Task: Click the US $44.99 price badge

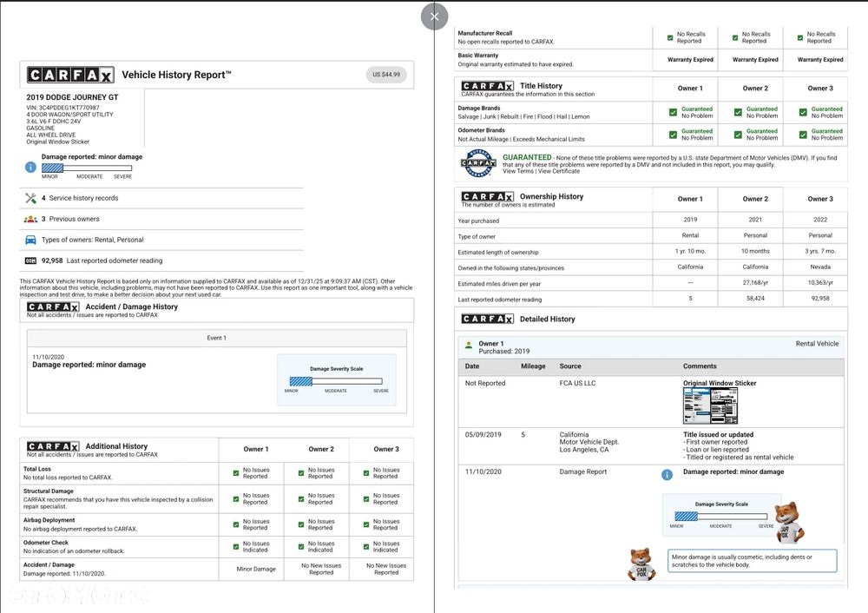Action: [x=386, y=75]
